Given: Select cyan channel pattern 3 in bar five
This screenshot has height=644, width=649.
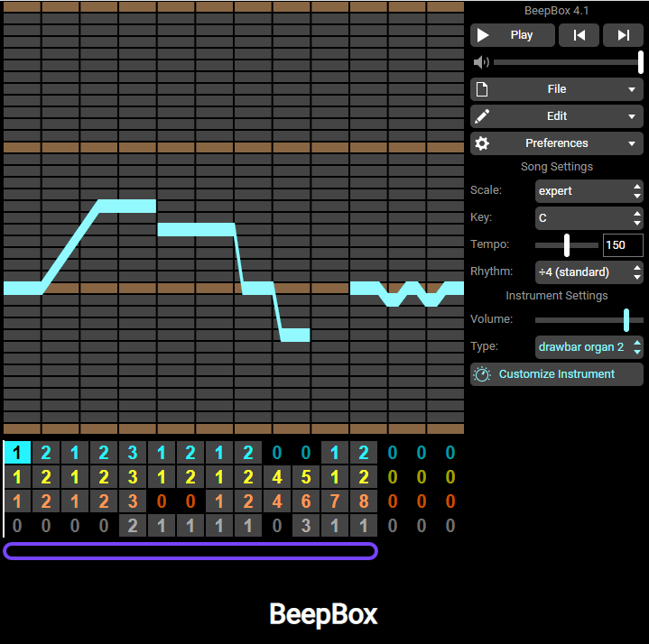Looking at the screenshot, I should 133,452.
